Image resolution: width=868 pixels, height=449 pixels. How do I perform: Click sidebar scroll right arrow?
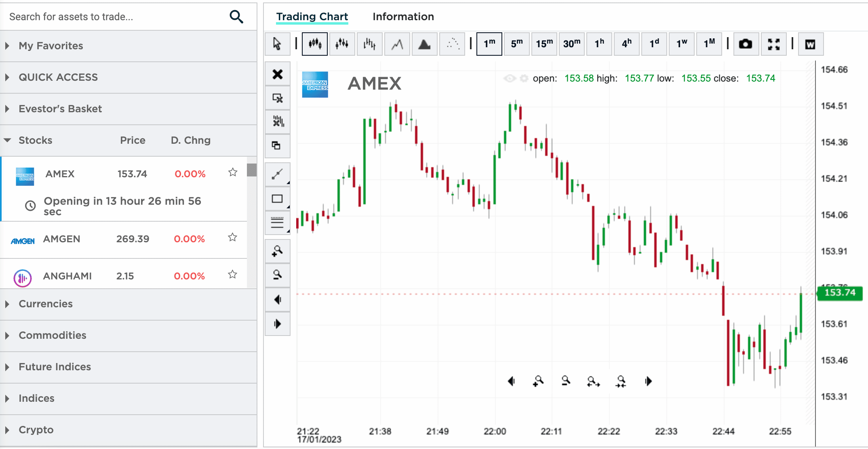pos(278,323)
